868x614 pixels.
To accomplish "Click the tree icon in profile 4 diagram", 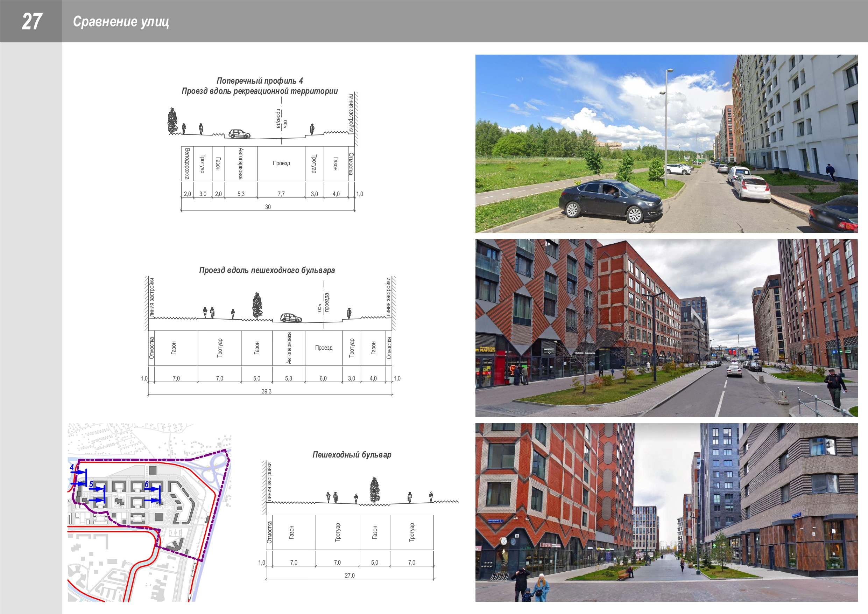I will [x=172, y=121].
